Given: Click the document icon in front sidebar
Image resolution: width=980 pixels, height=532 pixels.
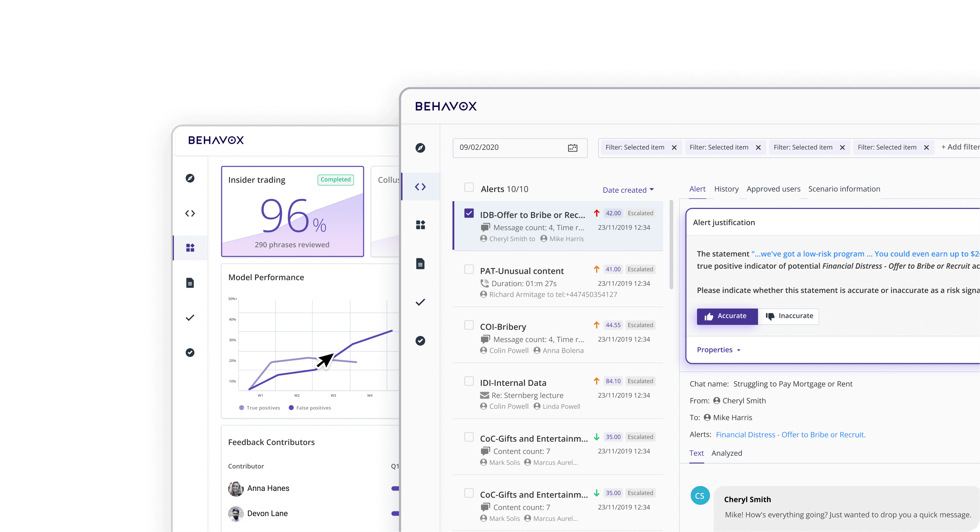Looking at the screenshot, I should coord(420,264).
